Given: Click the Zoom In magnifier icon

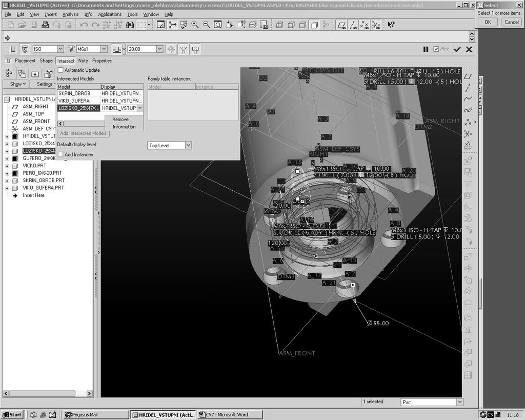Looking at the screenshot, I should pos(195,25).
